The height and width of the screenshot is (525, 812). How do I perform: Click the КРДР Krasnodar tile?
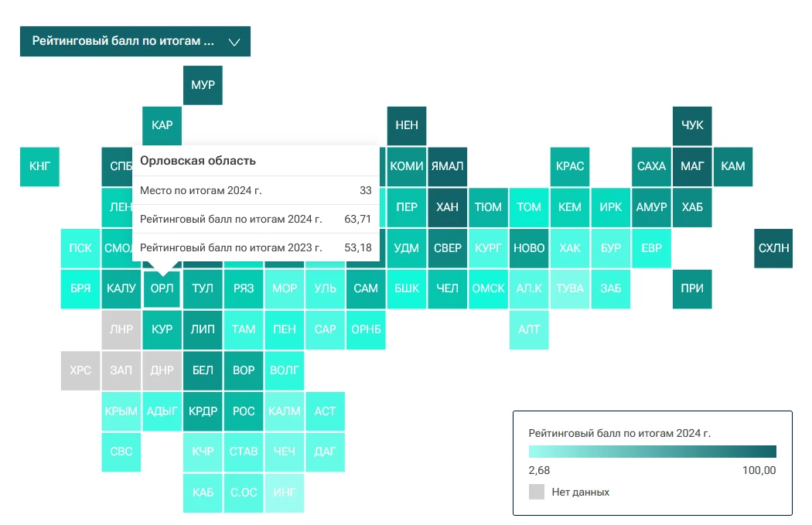click(x=203, y=411)
